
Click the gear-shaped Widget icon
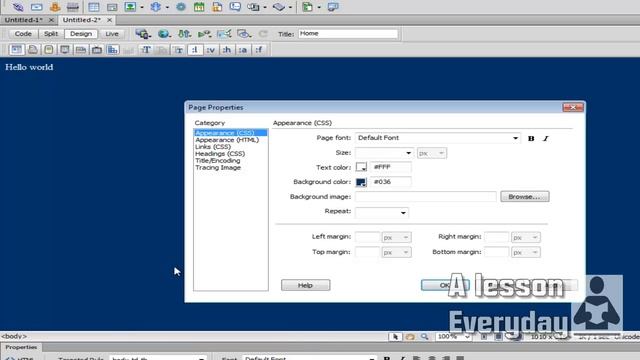point(181,7)
